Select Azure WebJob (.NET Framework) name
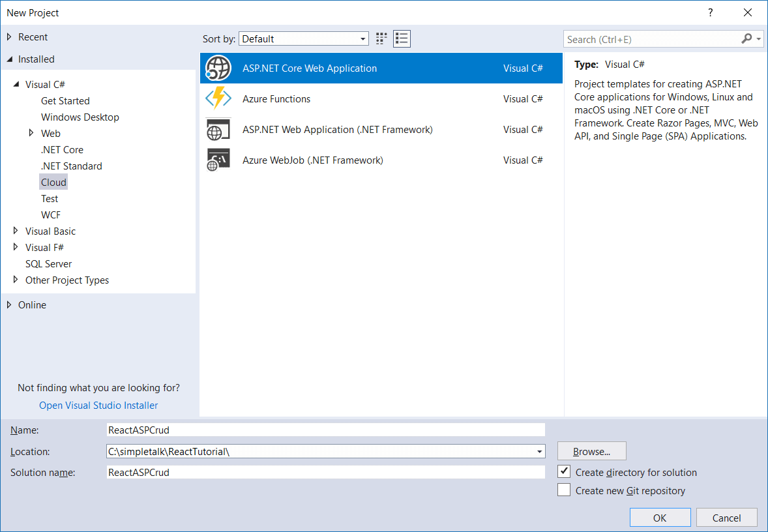 [x=312, y=160]
